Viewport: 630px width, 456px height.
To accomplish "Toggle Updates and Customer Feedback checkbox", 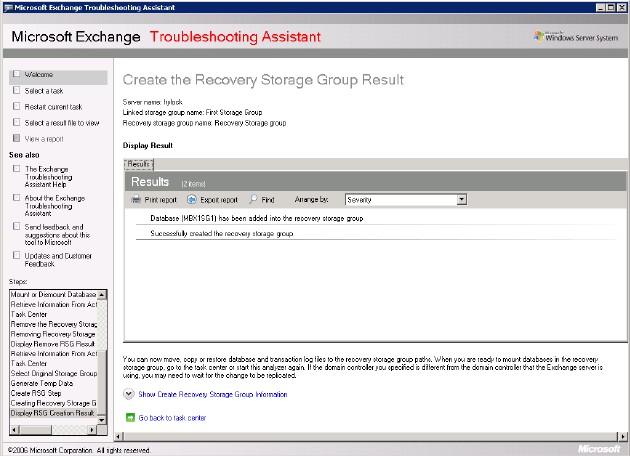I will click(16, 255).
